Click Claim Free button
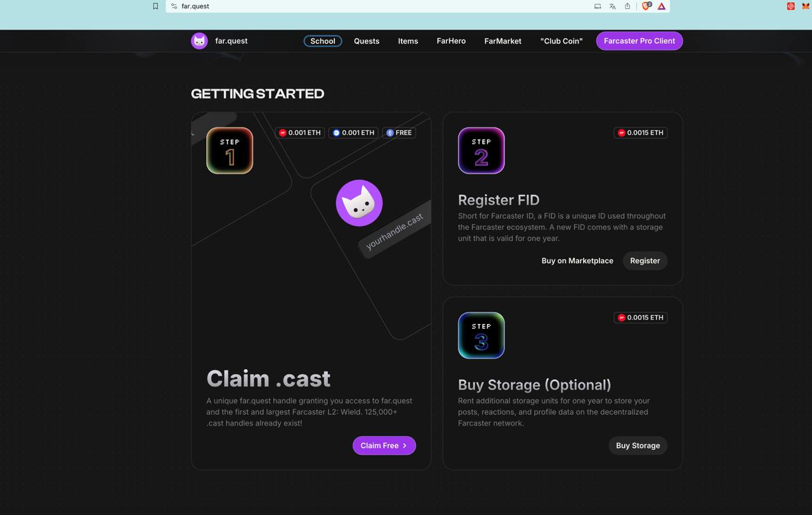 click(384, 445)
